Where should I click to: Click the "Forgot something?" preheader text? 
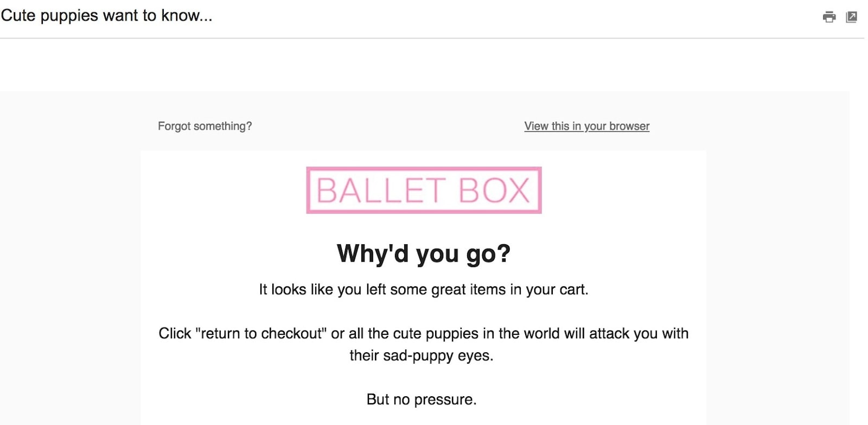(x=205, y=126)
